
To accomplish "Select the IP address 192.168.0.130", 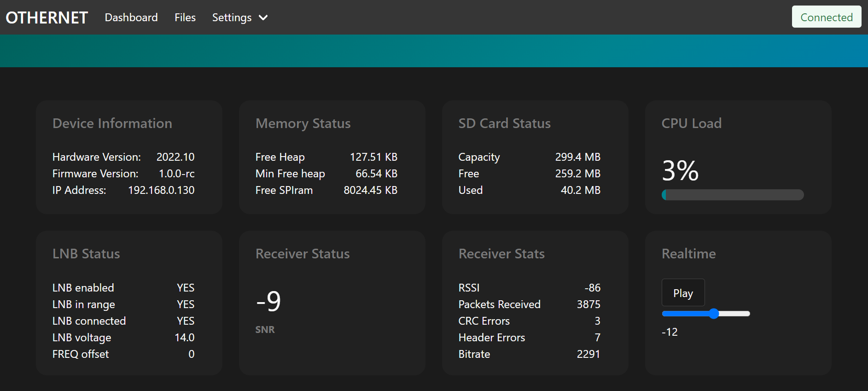I will click(x=161, y=190).
